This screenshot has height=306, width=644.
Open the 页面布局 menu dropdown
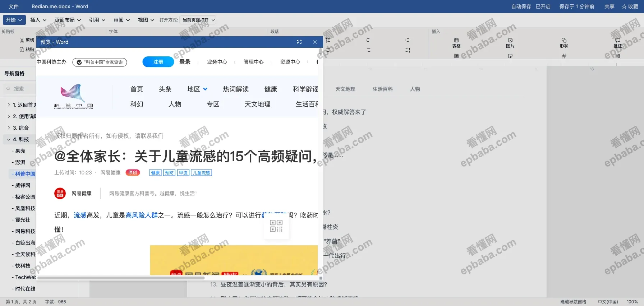click(68, 20)
